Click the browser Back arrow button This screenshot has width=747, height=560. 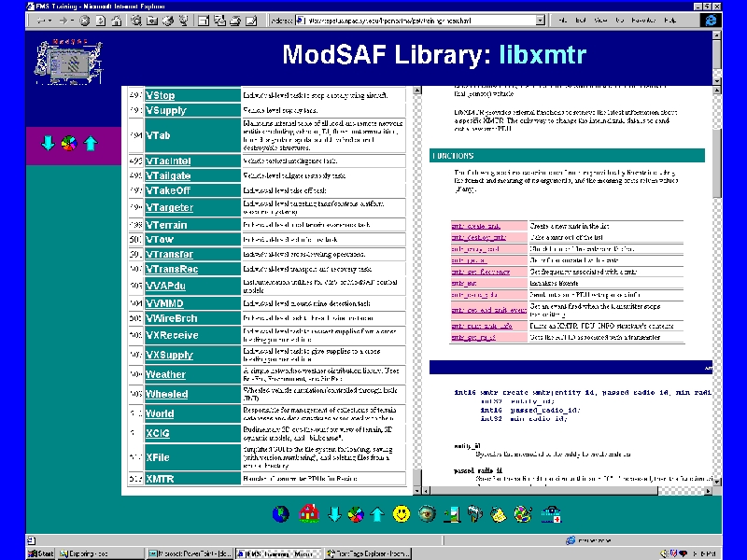pos(41,21)
